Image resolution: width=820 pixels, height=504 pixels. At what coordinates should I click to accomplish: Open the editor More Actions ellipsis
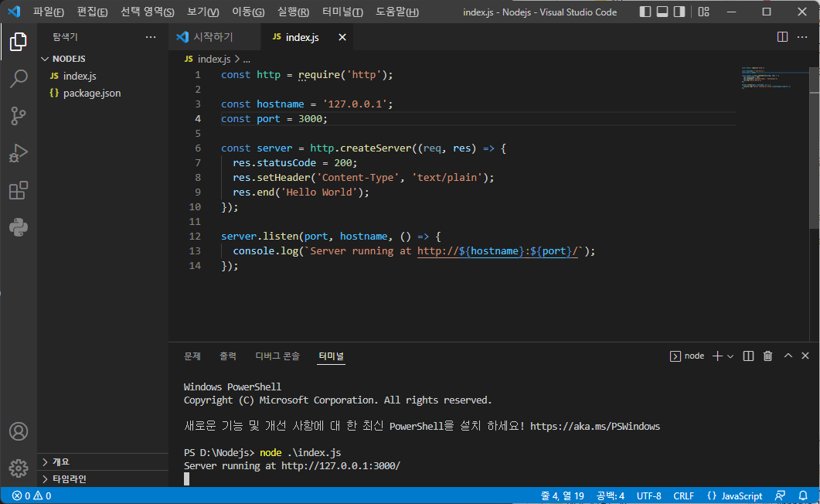(802, 36)
